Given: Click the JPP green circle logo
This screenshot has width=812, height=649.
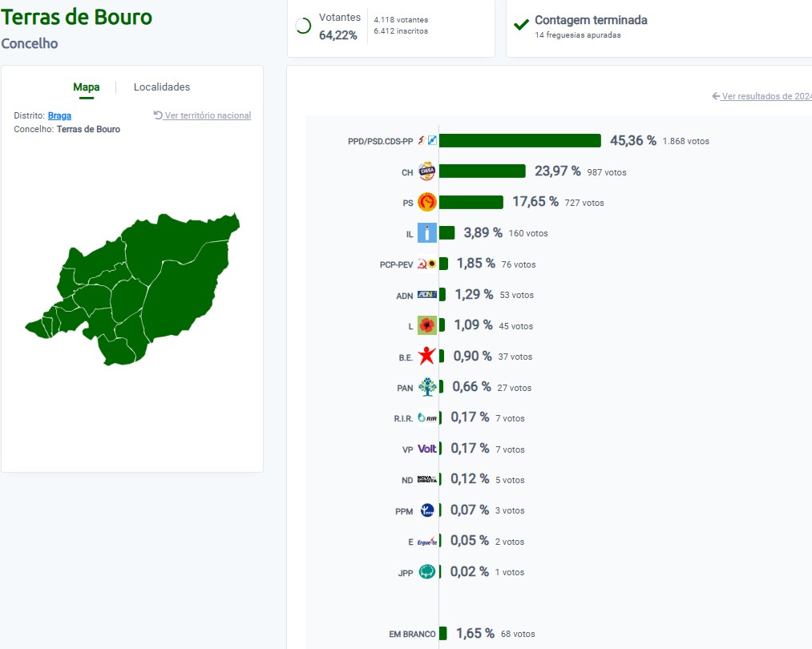Looking at the screenshot, I should click(x=427, y=572).
